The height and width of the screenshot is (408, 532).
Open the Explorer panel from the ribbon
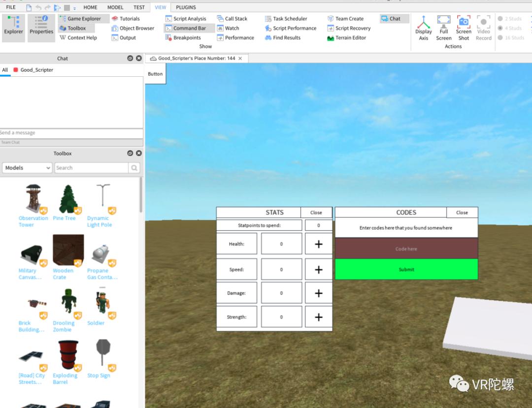13,27
